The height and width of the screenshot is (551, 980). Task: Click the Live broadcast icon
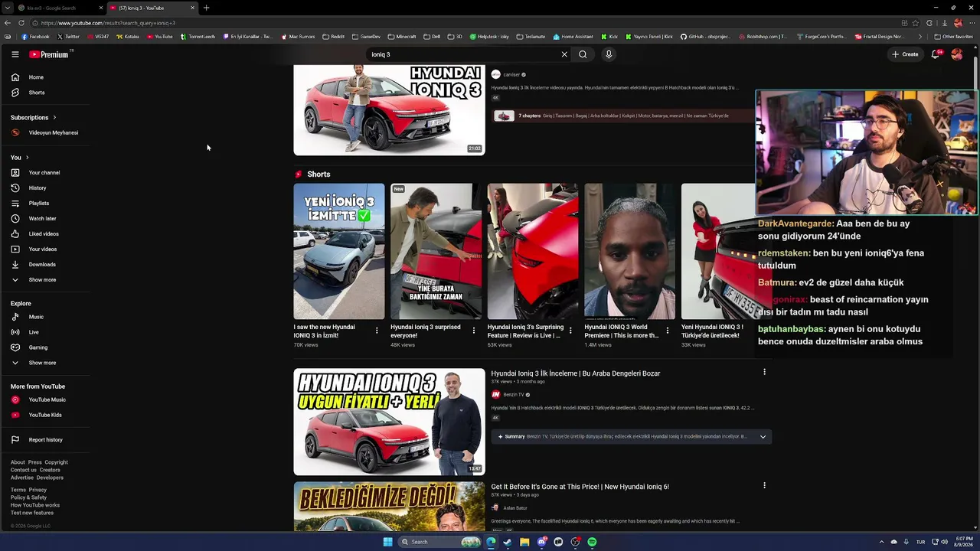15,332
